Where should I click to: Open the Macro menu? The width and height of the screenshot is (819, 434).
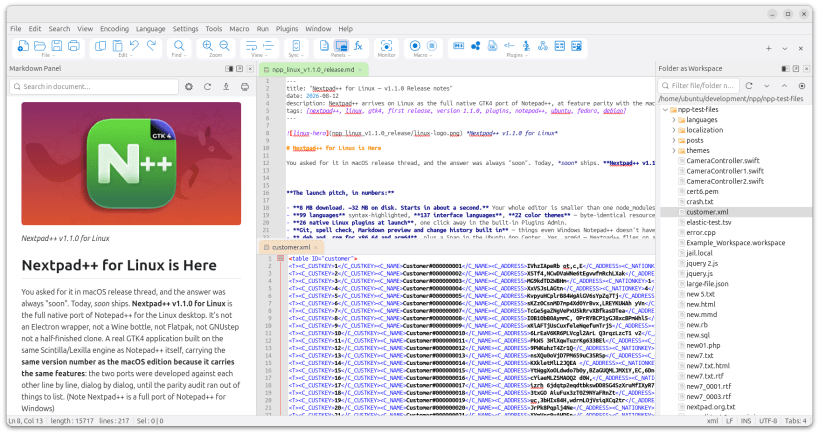[x=239, y=29]
